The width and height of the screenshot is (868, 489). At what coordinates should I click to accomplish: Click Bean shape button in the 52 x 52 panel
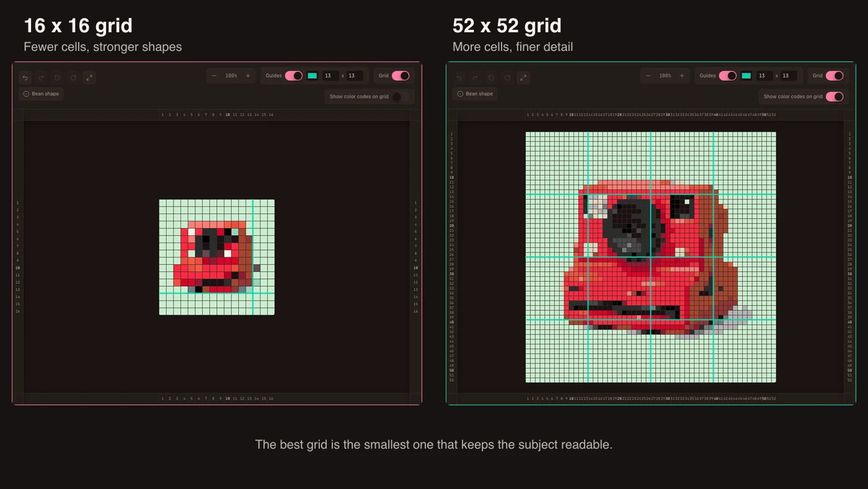(475, 94)
